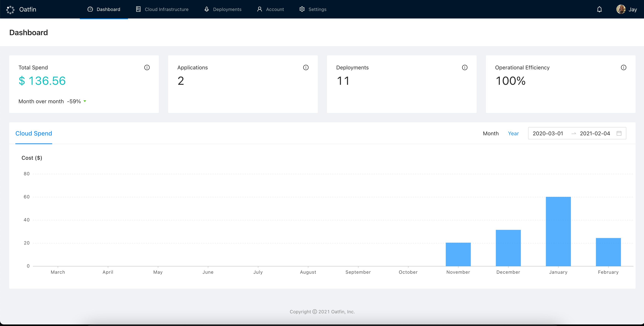Viewport: 644px width, 326px height.
Task: Click the Operational Efficiency info icon
Action: [x=623, y=67]
